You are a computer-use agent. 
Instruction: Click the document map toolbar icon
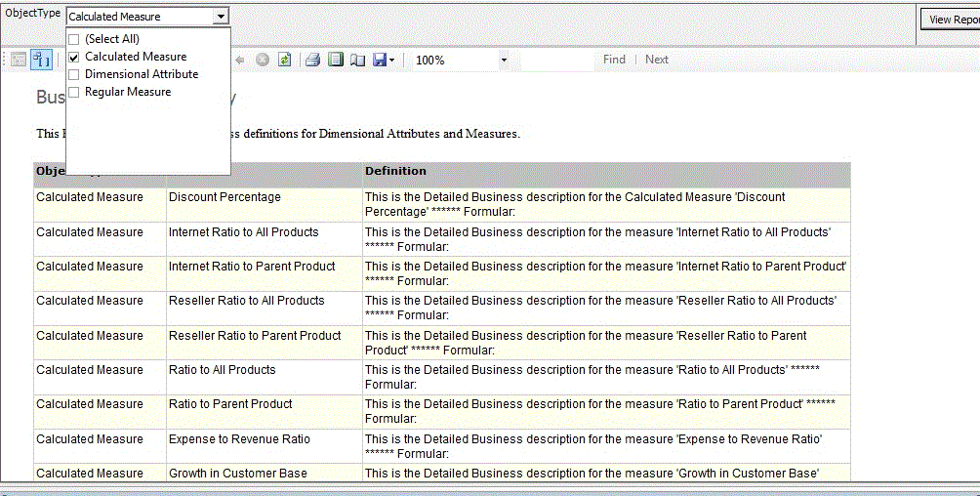click(19, 60)
